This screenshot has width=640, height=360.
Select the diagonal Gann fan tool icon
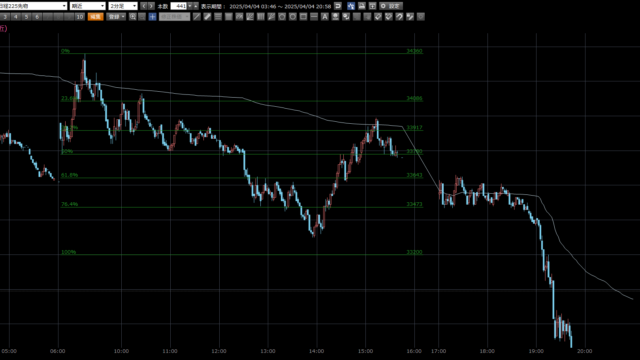[271, 17]
